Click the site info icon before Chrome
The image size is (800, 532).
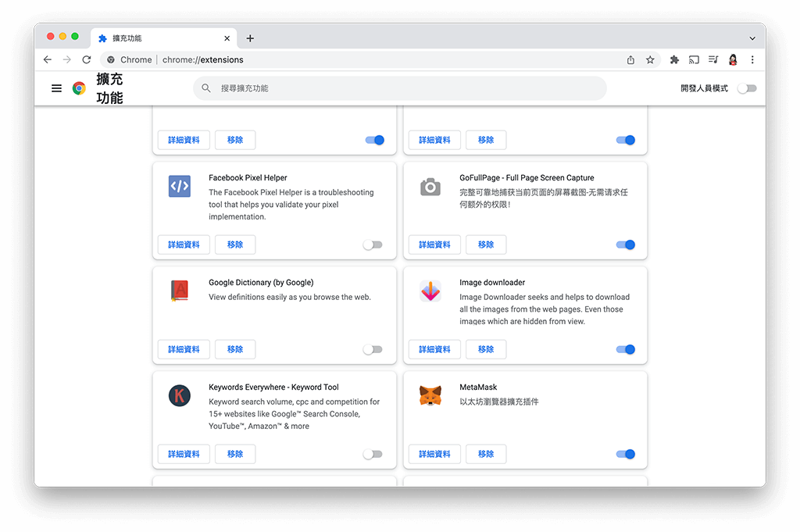(x=111, y=59)
